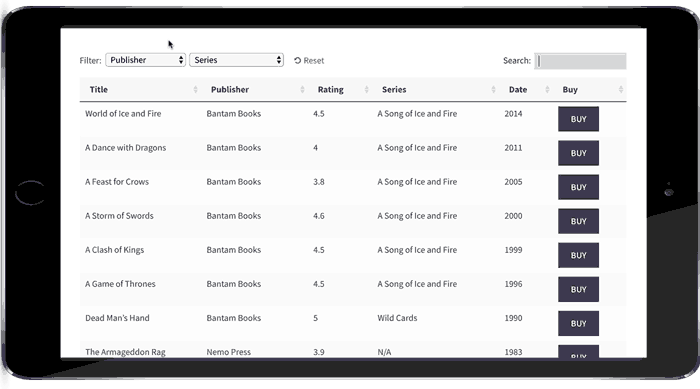Sort by Rating column header arrows
Screen dimensions: 700x389
click(367, 89)
